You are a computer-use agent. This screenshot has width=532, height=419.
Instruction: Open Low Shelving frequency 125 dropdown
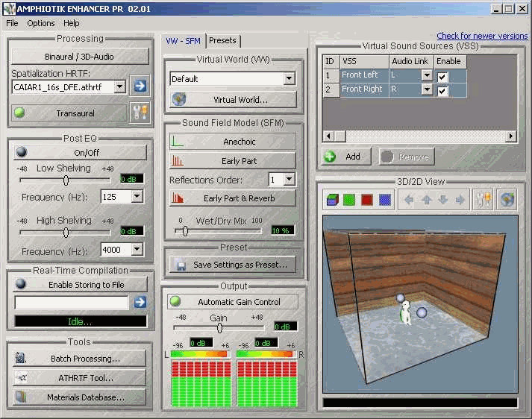tap(137, 196)
